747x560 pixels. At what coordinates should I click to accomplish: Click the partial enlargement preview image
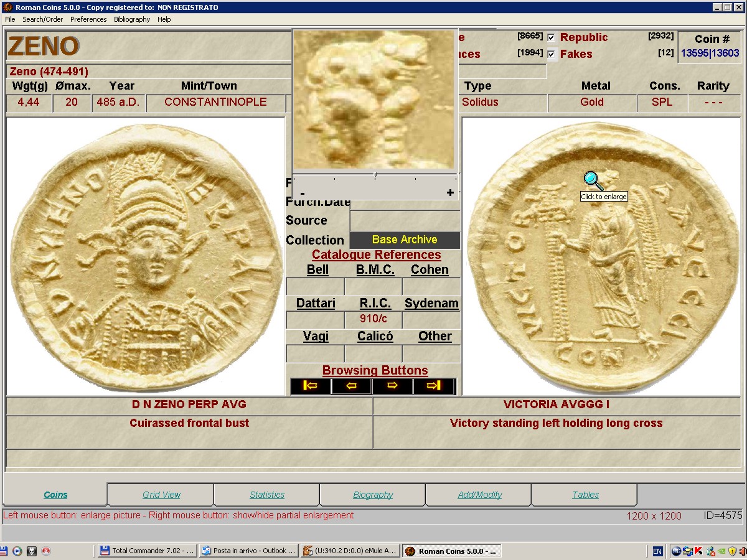click(x=375, y=100)
